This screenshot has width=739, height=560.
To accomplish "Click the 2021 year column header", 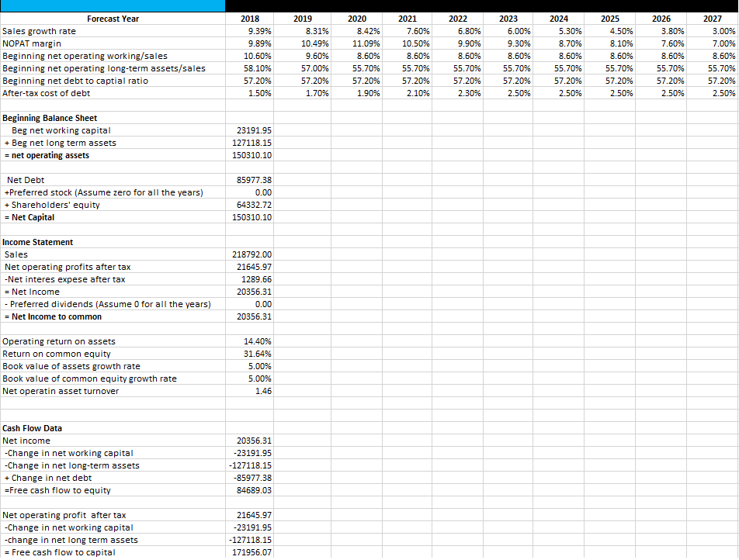I will 408,19.
